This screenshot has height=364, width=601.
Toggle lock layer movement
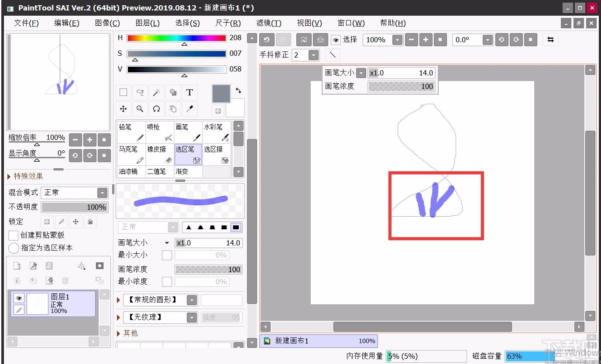[x=76, y=222]
